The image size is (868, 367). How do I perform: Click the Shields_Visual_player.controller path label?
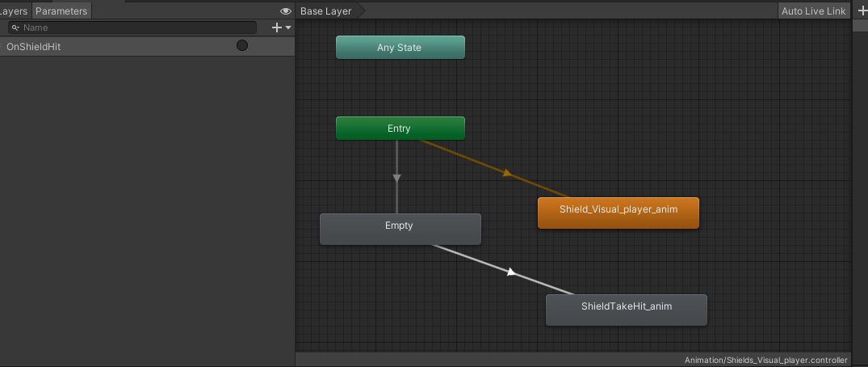(765, 360)
